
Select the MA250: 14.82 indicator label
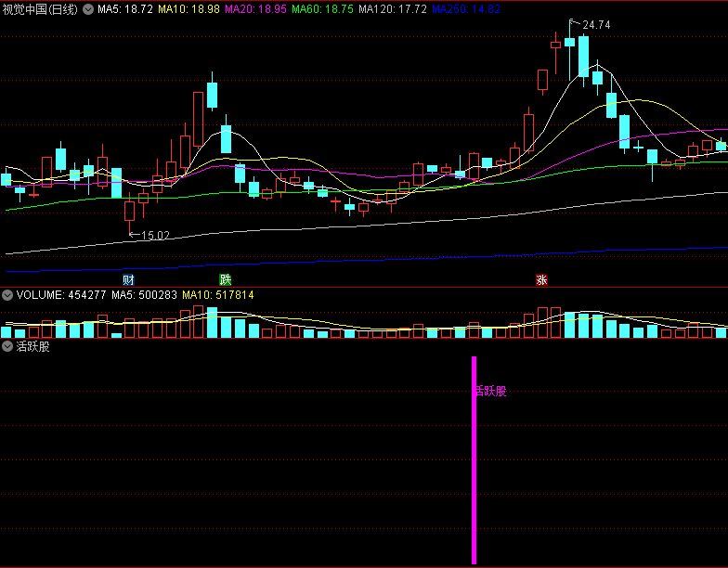466,9
